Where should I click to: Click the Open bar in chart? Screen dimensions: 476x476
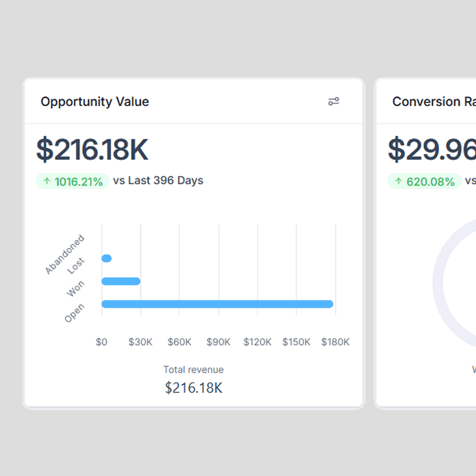click(217, 304)
